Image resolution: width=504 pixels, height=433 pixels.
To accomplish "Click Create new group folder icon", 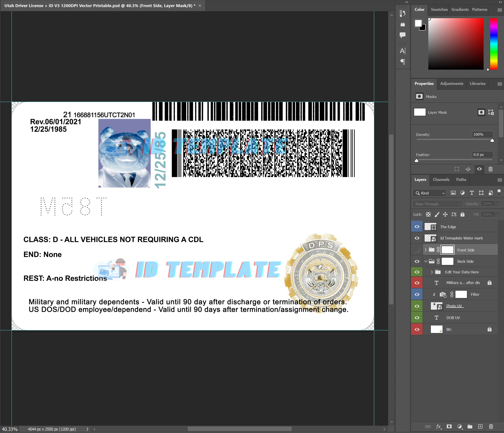I will click(470, 426).
